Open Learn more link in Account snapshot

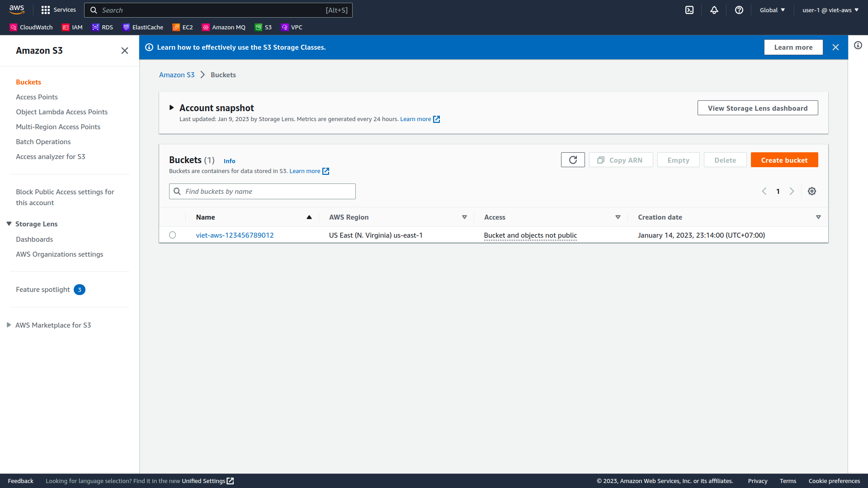click(420, 119)
